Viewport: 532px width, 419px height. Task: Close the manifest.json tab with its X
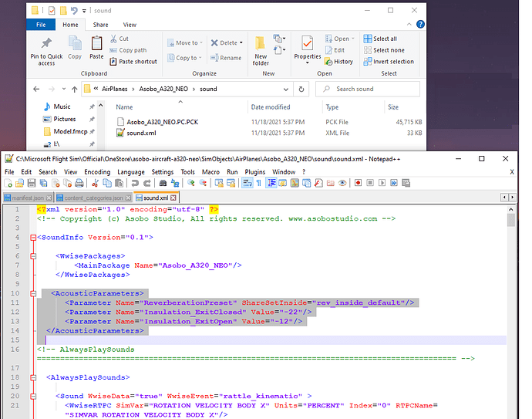[x=49, y=198]
